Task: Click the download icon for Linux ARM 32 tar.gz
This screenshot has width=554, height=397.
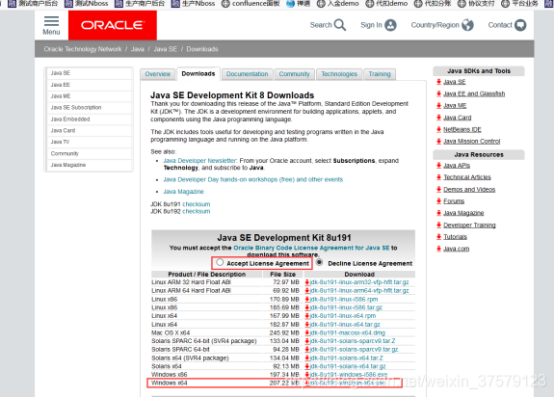Action: tap(307, 282)
